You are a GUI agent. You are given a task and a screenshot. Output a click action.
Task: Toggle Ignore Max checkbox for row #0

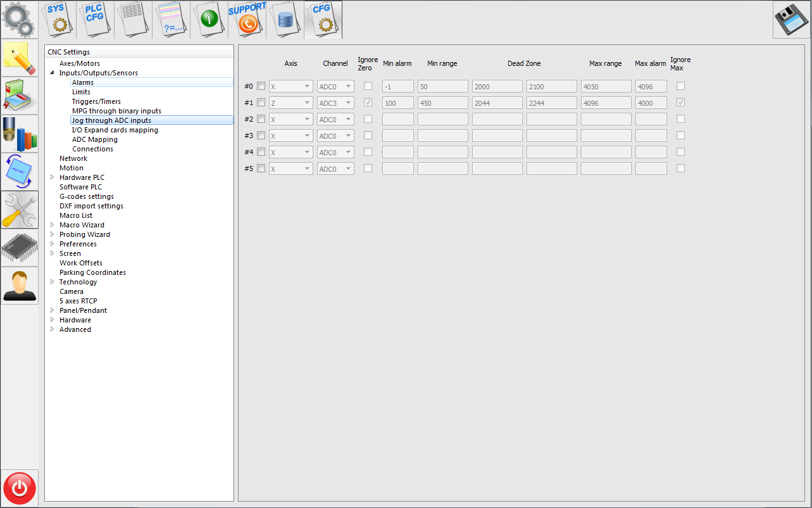pyautogui.click(x=680, y=86)
